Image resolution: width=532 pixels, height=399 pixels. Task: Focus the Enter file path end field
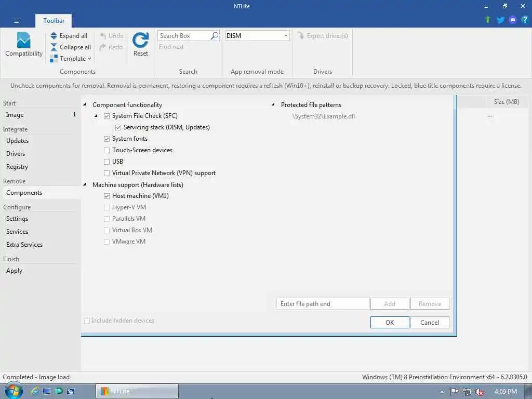pos(323,303)
